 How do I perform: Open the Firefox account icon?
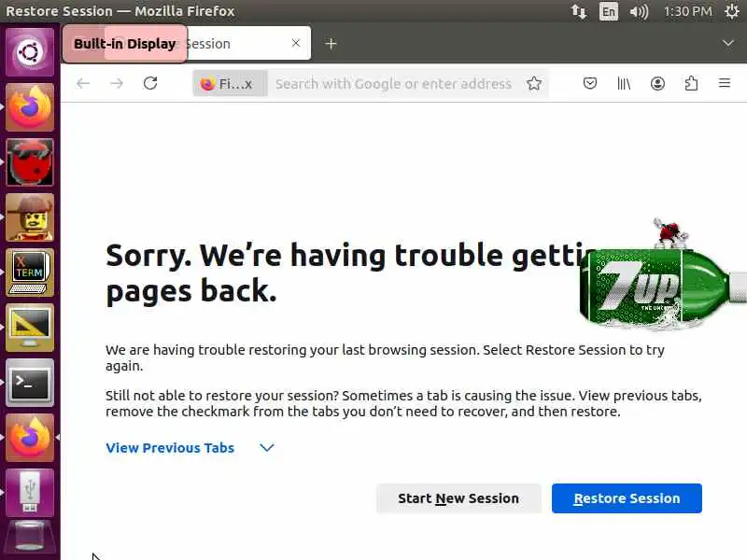(657, 84)
